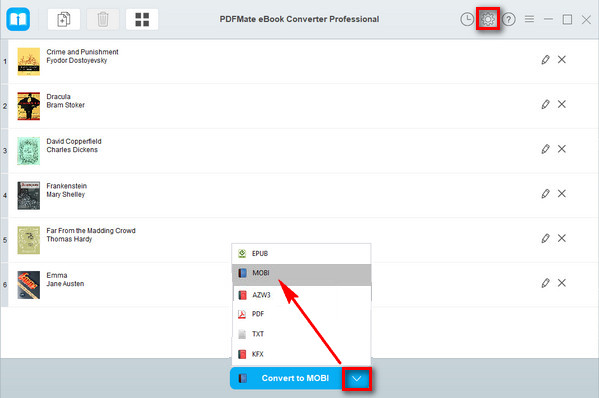
Task: Choose TXT output format
Action: [x=301, y=334]
